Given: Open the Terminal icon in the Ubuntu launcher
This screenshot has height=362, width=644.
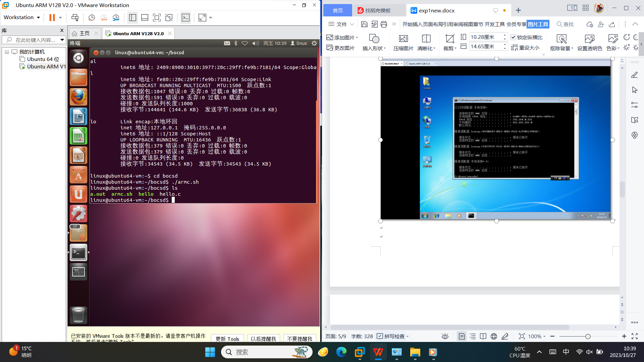Looking at the screenshot, I should pyautogui.click(x=78, y=253).
